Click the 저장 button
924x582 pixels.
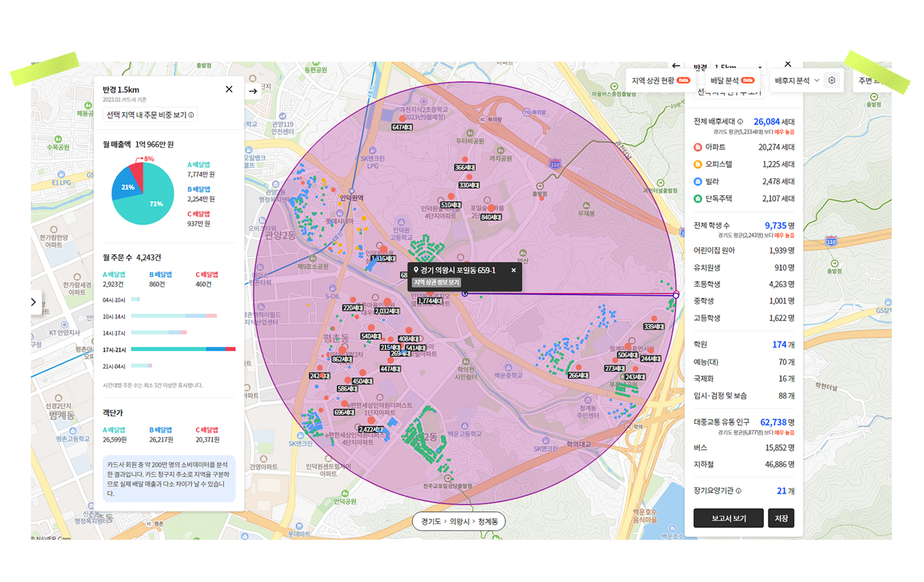point(781,518)
